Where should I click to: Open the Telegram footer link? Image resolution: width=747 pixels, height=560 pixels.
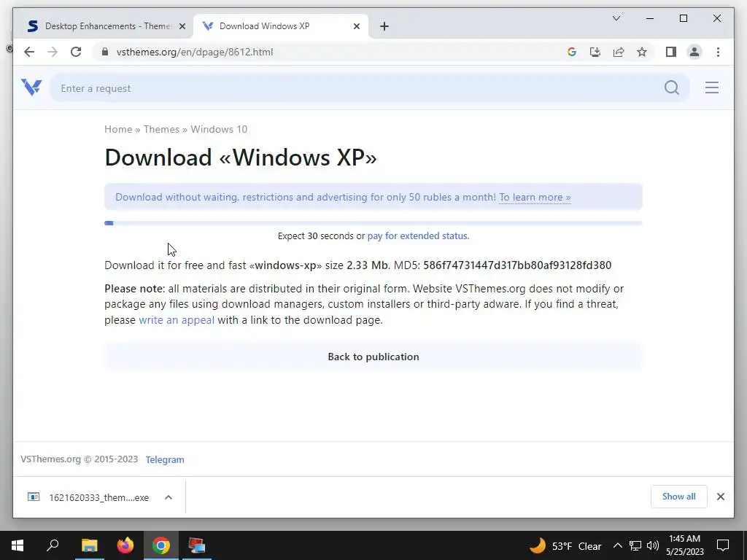[165, 459]
